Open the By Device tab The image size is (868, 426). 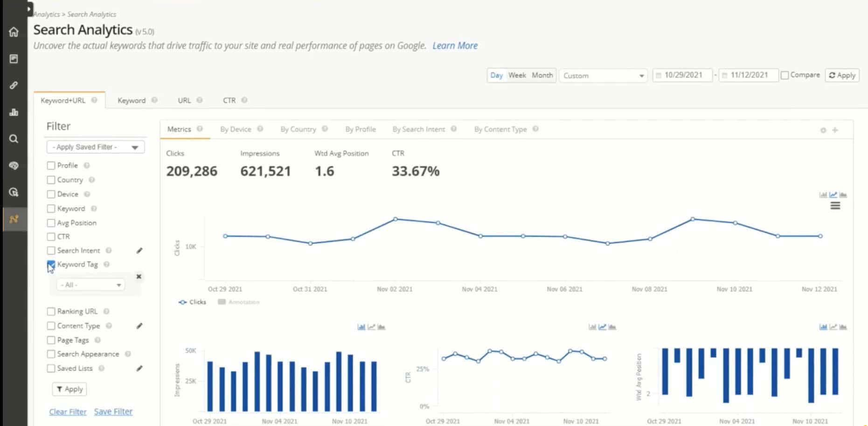pyautogui.click(x=236, y=129)
